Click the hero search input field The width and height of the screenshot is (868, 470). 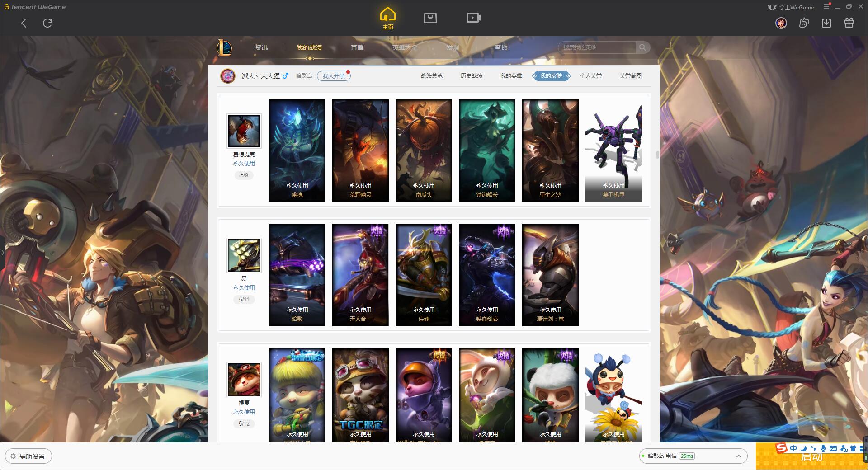click(598, 47)
